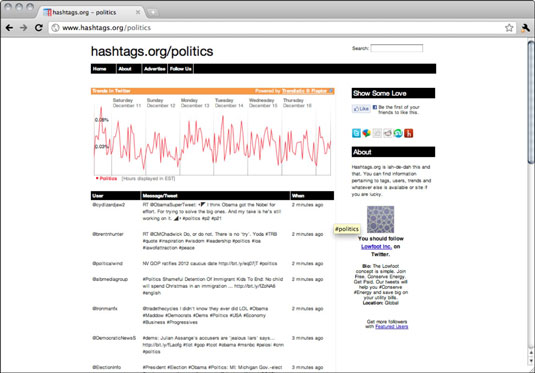
Task: Click the scrollbar down arrow
Action: 531,361
